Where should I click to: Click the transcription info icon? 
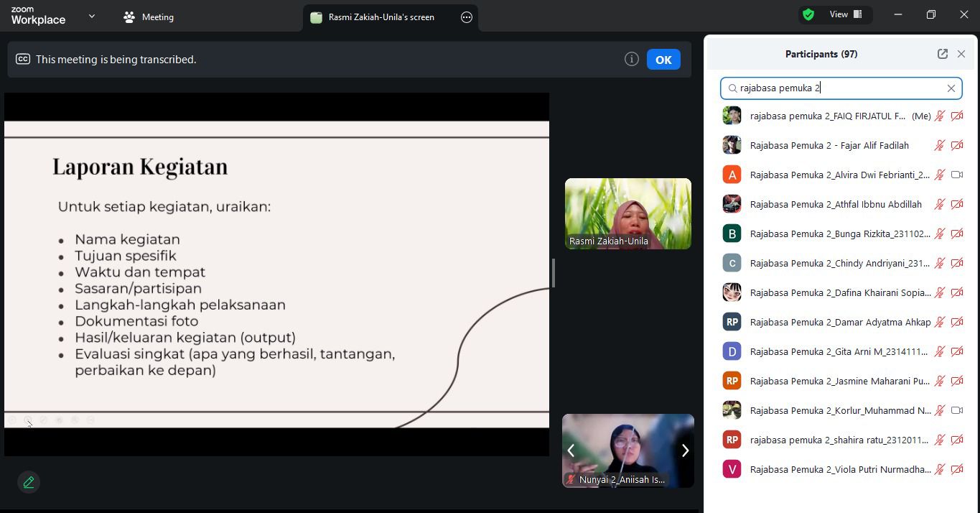pos(632,60)
